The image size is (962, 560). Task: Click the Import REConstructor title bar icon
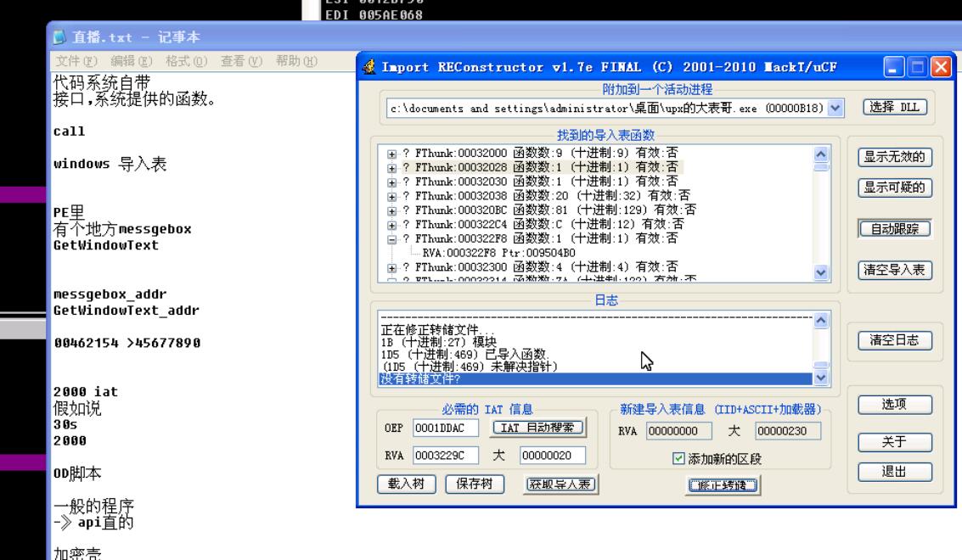click(369, 67)
